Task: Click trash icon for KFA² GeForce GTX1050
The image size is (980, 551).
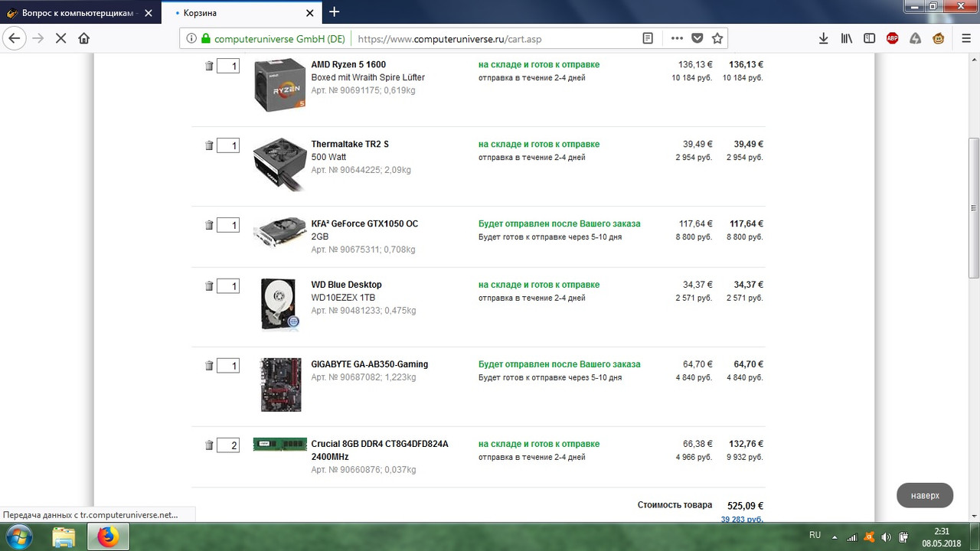Action: tap(209, 225)
